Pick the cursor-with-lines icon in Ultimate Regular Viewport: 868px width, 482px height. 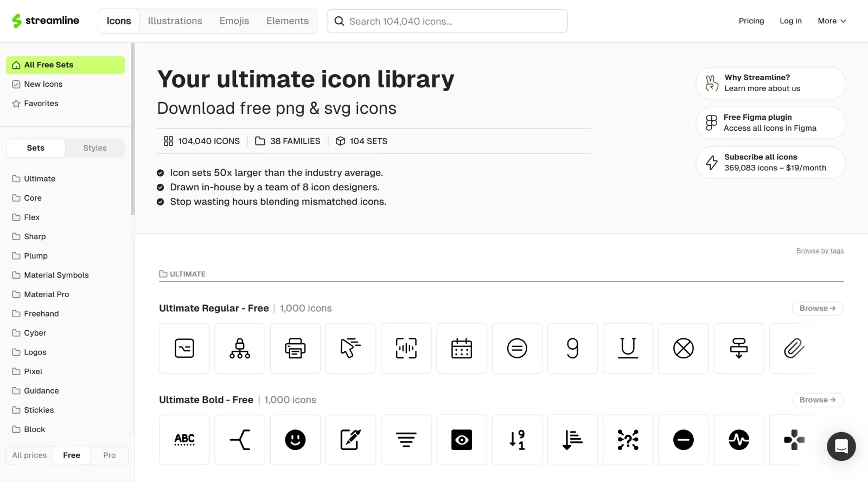350,348
